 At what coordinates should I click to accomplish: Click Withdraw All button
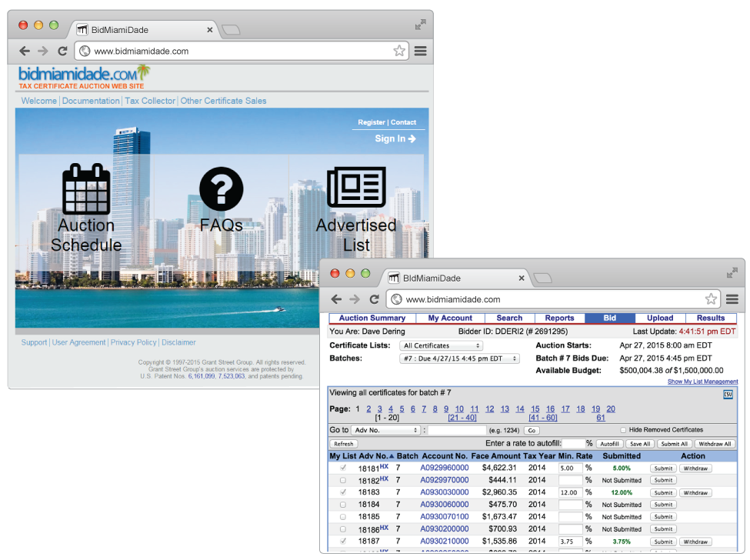coord(715,444)
